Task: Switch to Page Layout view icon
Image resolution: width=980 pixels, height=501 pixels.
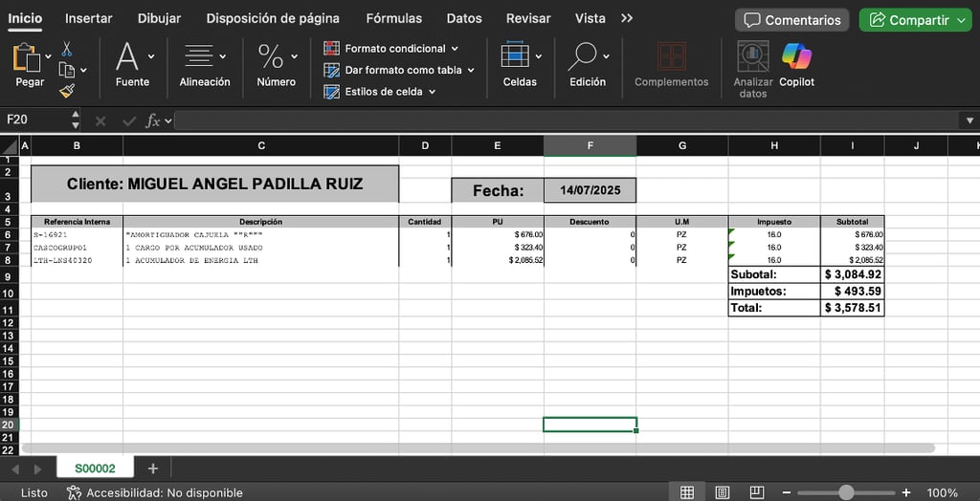Action: click(x=722, y=493)
